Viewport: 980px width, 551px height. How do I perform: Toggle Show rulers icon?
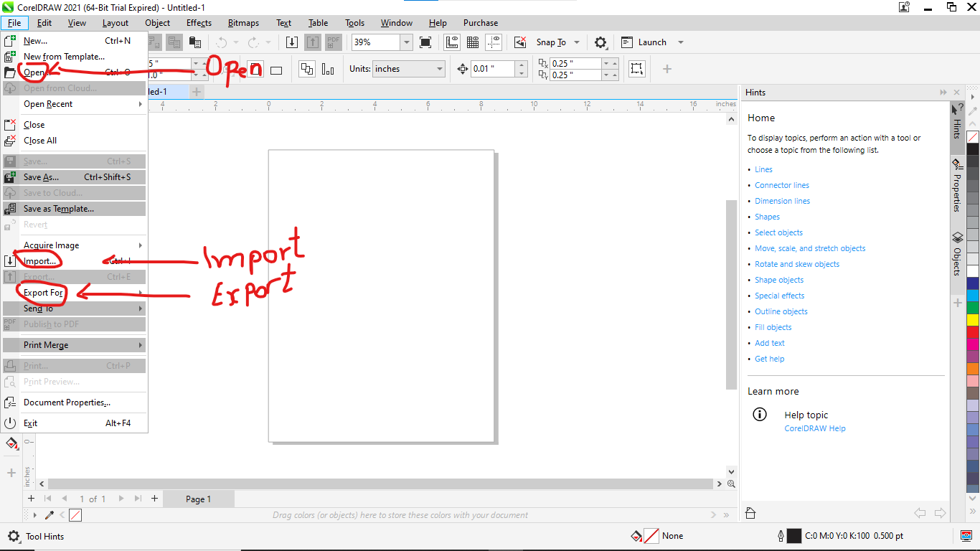[452, 42]
